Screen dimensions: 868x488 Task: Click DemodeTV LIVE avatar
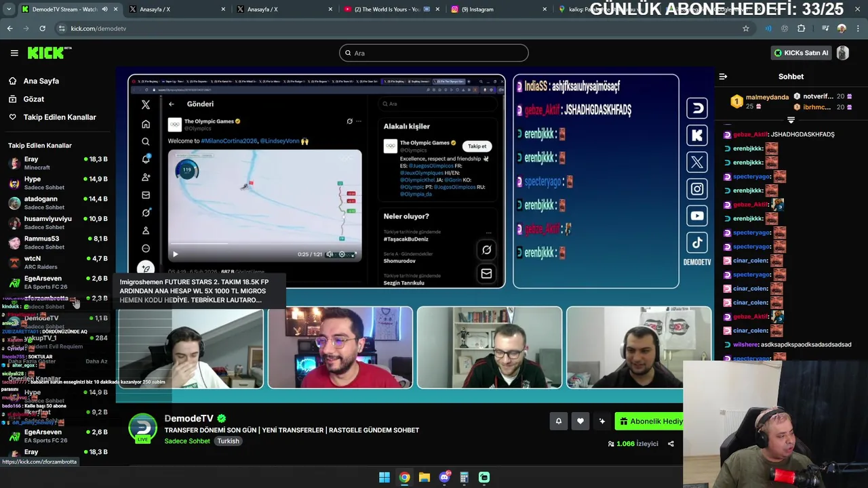pyautogui.click(x=142, y=428)
